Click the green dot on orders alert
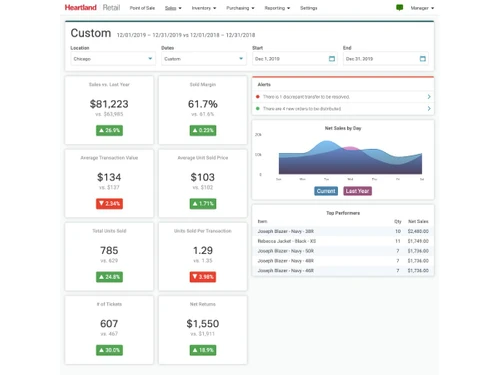The width and height of the screenshot is (500, 375). pyautogui.click(x=258, y=109)
